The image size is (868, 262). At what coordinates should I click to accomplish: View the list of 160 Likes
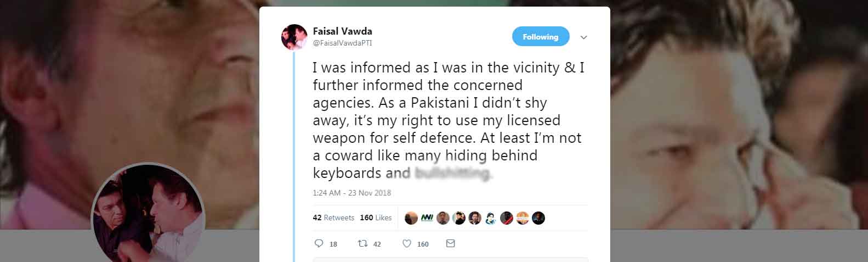coord(376,218)
